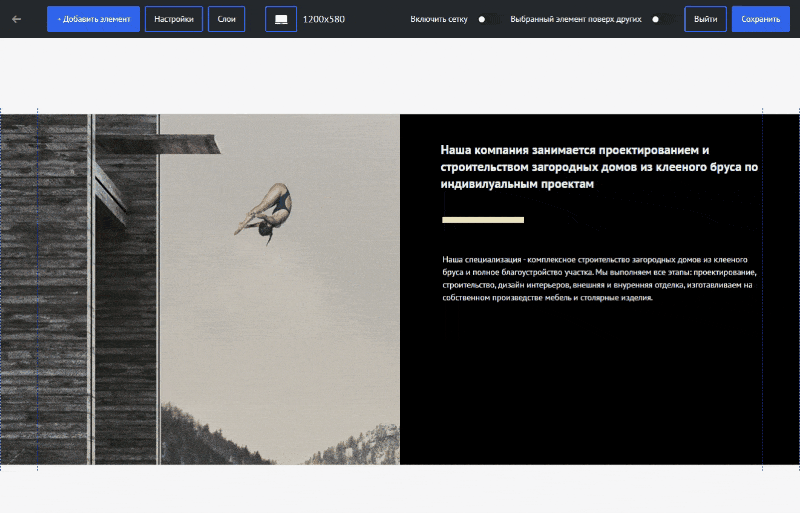Select the 'Наша специализация' paragraph text block
Viewport: 800px width, 513px height.
point(598,278)
